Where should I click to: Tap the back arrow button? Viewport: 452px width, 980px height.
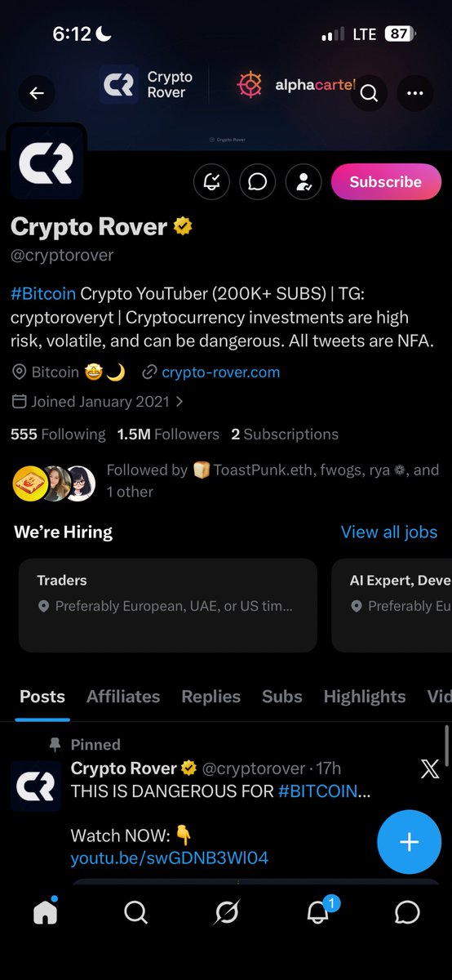[x=37, y=93]
